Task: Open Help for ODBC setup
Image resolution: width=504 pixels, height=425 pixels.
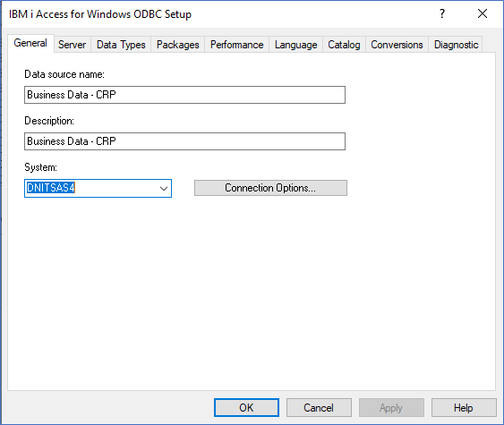Action: (464, 408)
